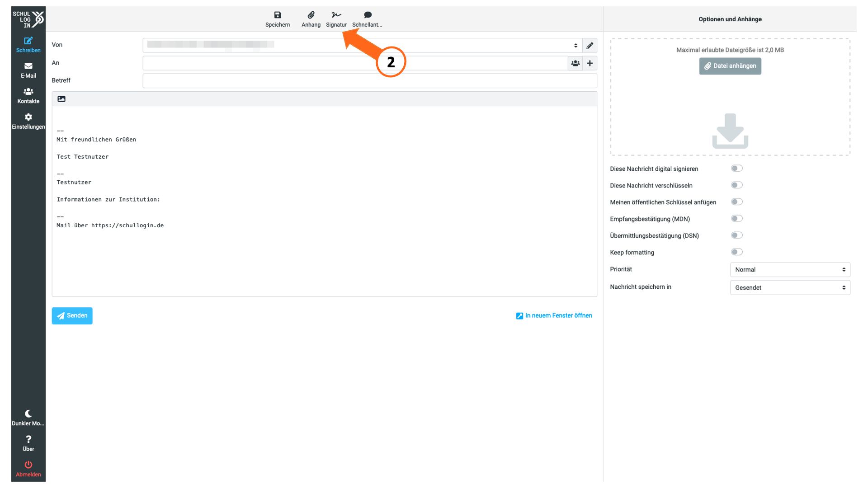Open the contacts picker next to An

575,63
